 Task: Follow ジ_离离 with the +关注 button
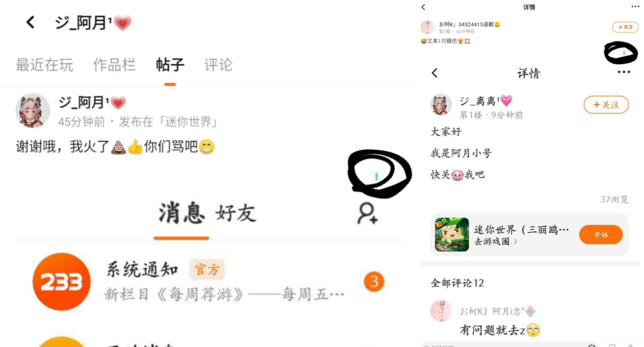pos(606,105)
